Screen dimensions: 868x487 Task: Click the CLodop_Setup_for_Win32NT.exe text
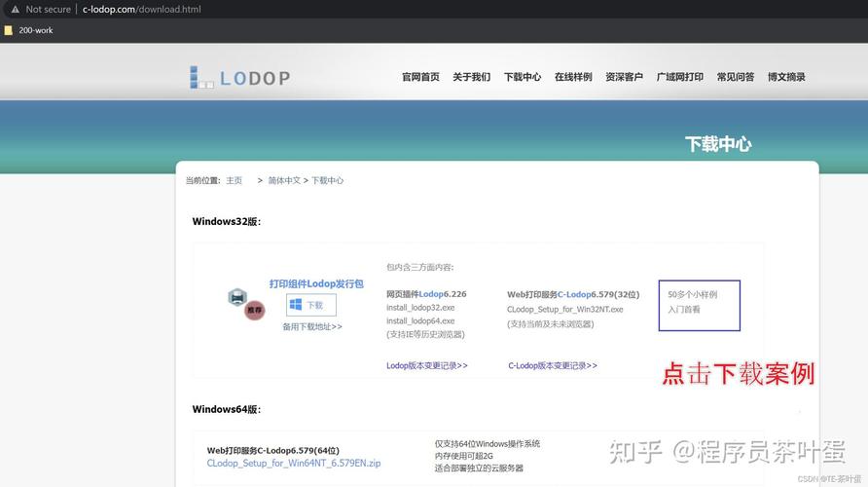[565, 309]
